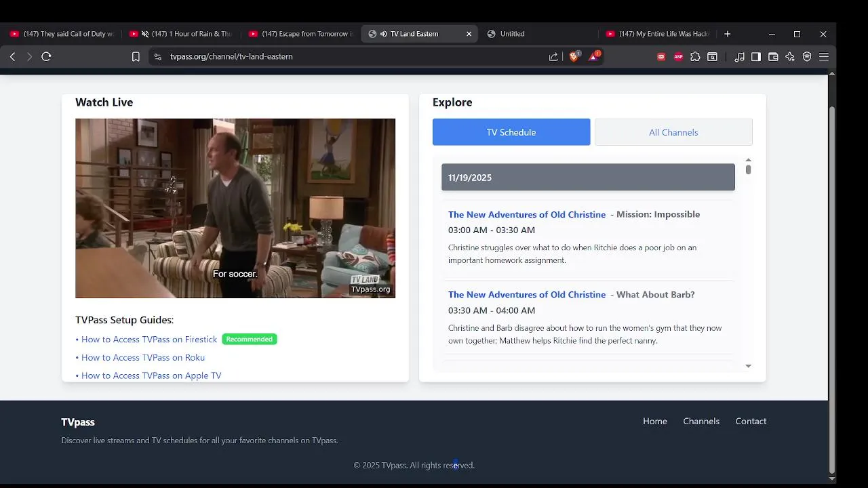
Task: Open Old Christine Mission: Impossible listing title
Action: point(527,215)
